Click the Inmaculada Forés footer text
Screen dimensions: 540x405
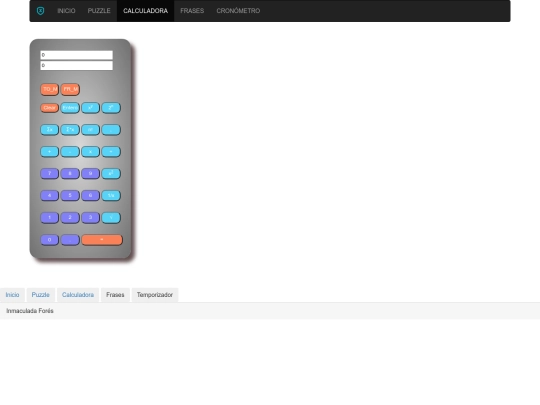pyautogui.click(x=30, y=311)
